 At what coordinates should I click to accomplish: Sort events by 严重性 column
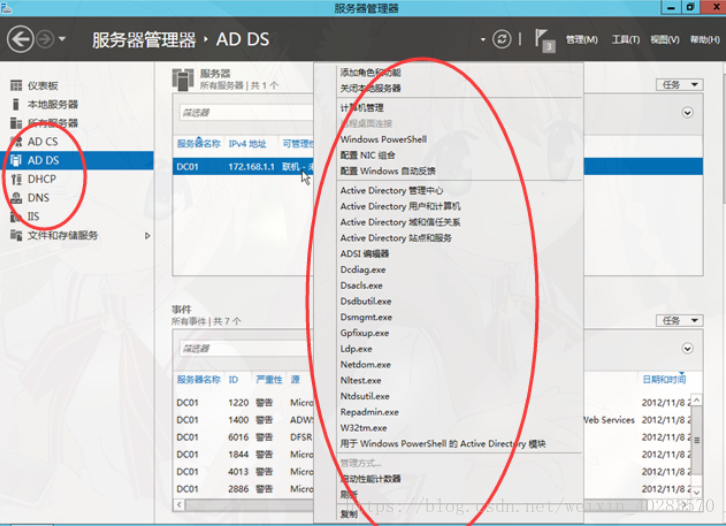(269, 380)
